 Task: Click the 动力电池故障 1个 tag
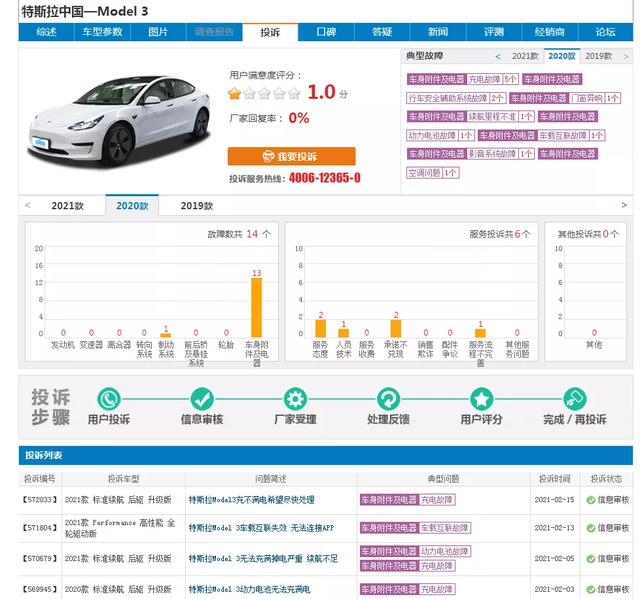(440, 135)
